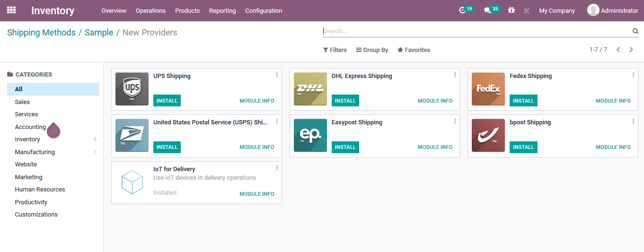Select the Manufacturing category

53,152
